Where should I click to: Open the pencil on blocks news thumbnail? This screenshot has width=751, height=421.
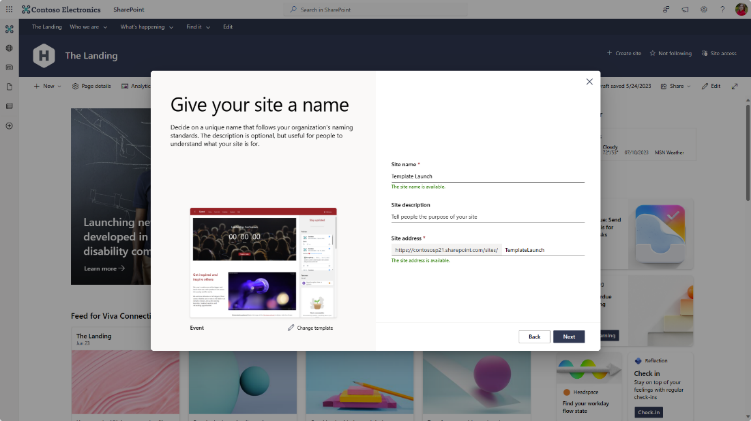click(x=360, y=382)
